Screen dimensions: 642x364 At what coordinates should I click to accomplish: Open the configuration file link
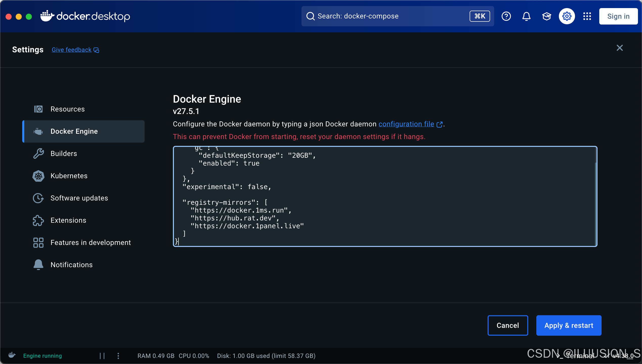[406, 124]
